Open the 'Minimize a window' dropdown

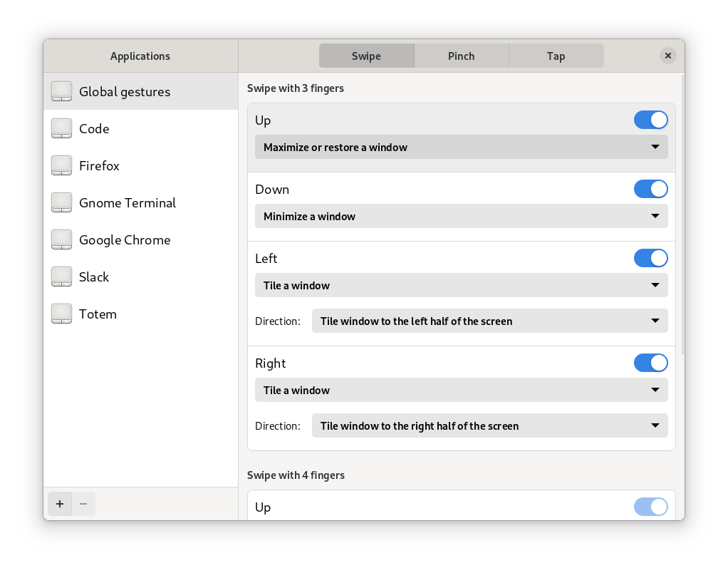462,217
